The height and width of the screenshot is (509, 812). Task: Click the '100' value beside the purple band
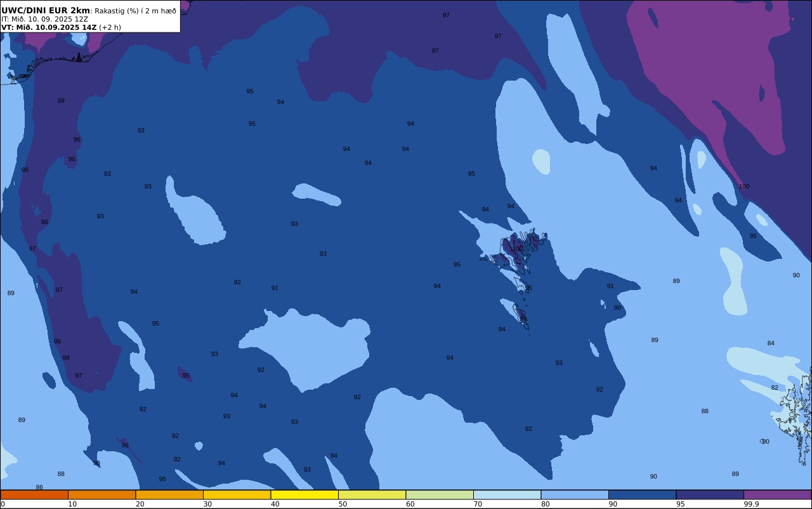(744, 187)
